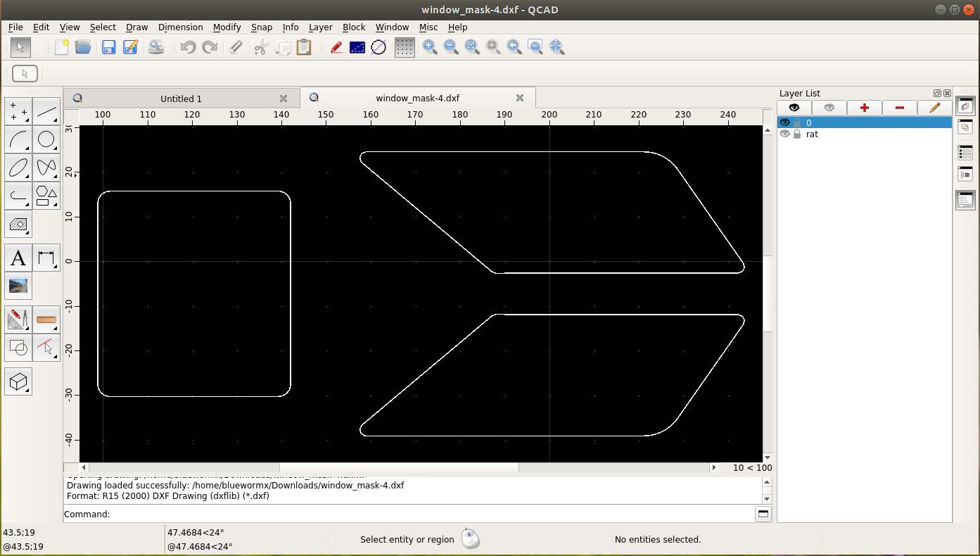The image size is (980, 556).
Task: Undo the last action
Action: 188,47
